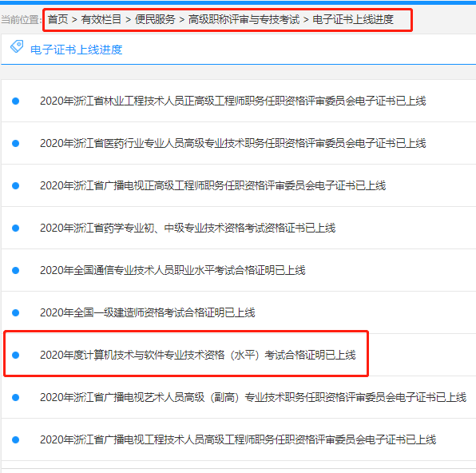Screen dimensions: 476x473
Task: Open 林业工程技术人员正高级工程师 certificate notice
Action: [x=233, y=101]
